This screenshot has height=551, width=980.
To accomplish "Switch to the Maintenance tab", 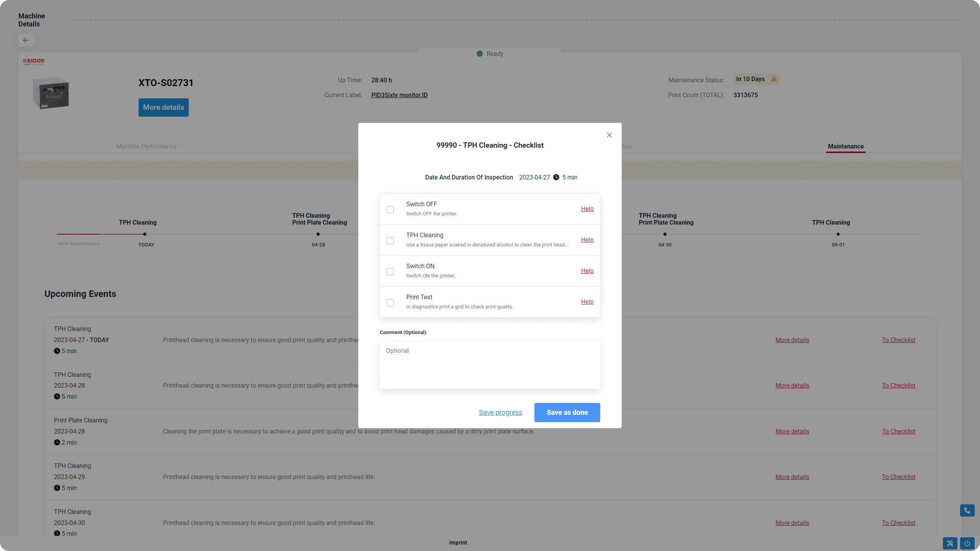I will pos(845,146).
